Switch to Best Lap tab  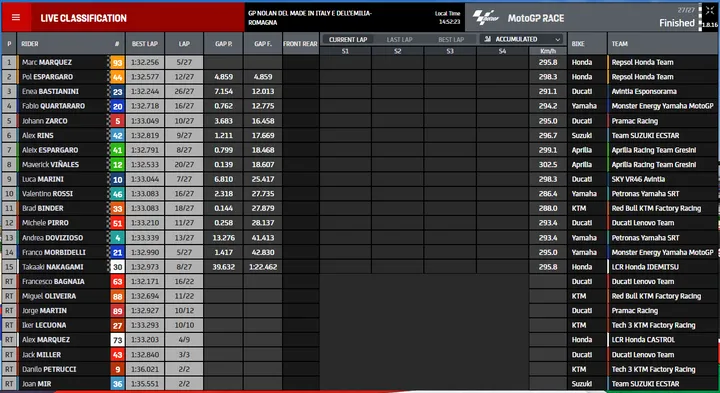pos(451,39)
